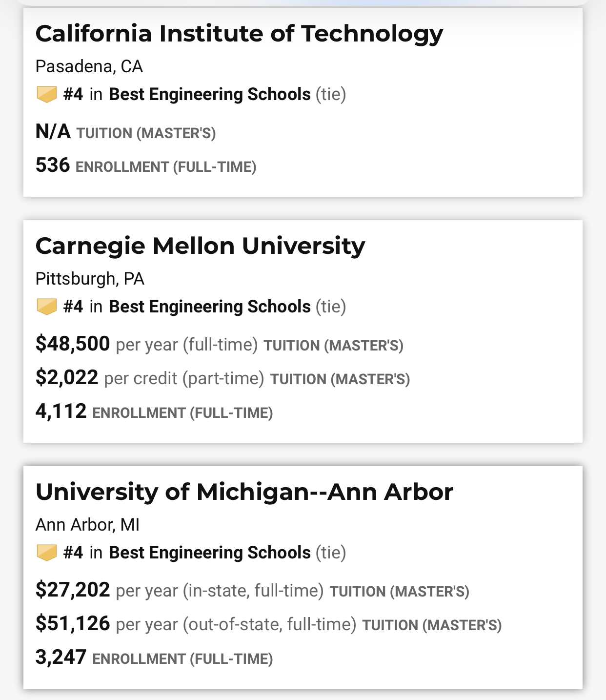
Task: Click Michigan's Best Engineering Schools ranking link
Action: (x=209, y=553)
